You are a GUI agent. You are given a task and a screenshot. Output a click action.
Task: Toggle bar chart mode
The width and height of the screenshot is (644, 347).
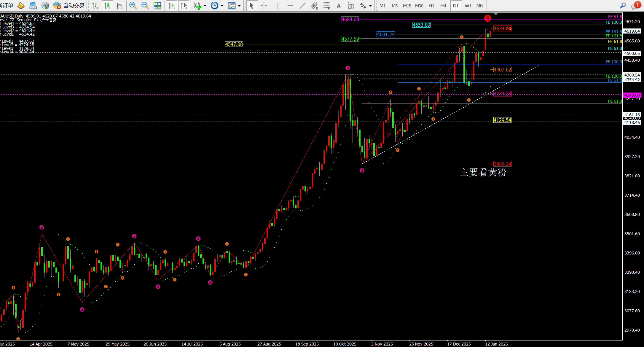click(95, 5)
